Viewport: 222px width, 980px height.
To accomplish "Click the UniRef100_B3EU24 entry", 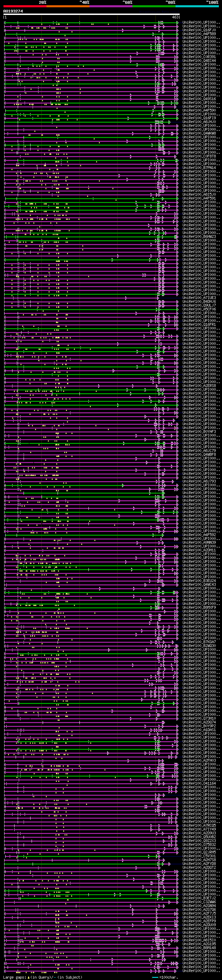I will pyautogui.click(x=199, y=581).
